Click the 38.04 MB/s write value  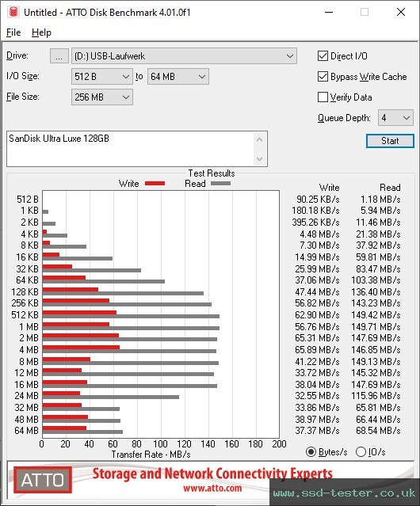pyautogui.click(x=317, y=385)
